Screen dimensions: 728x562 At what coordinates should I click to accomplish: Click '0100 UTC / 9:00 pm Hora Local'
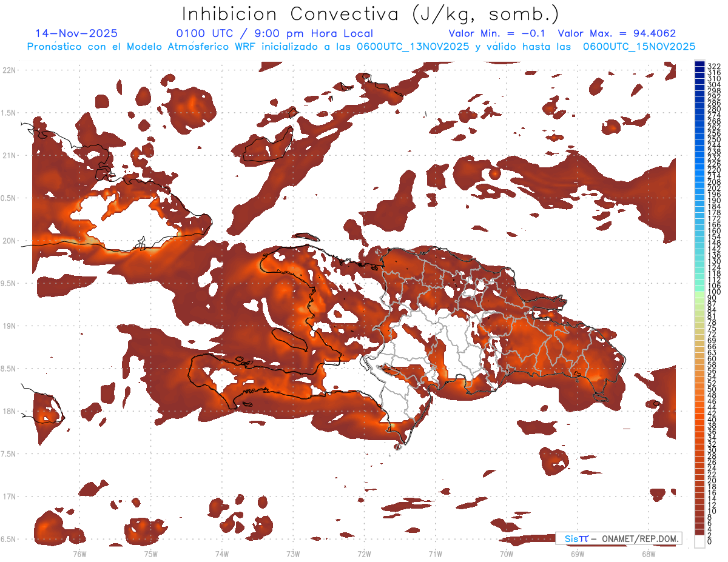tap(274, 33)
